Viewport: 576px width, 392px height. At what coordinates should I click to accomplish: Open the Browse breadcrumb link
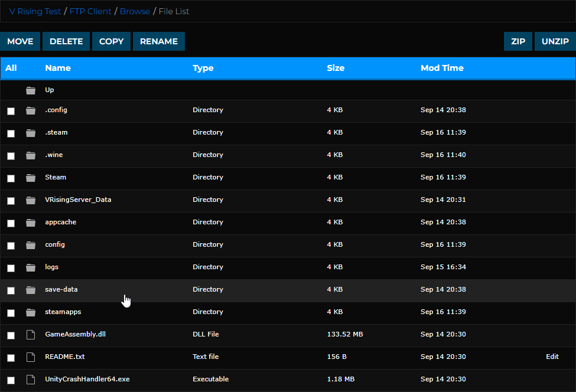135,11
